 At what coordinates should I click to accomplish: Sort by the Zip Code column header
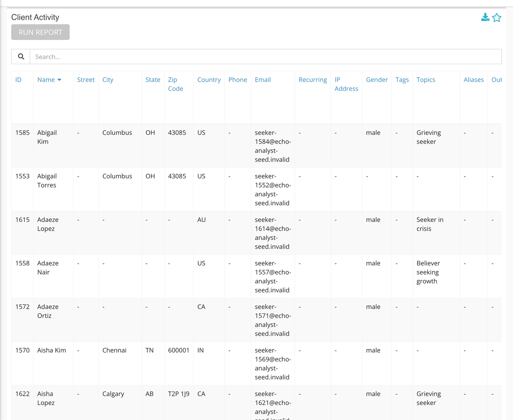coord(176,84)
